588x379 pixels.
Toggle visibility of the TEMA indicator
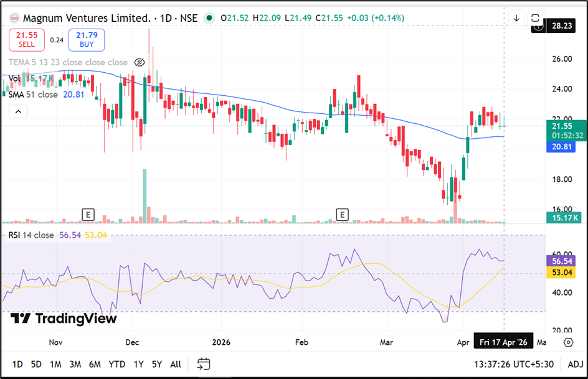140,62
